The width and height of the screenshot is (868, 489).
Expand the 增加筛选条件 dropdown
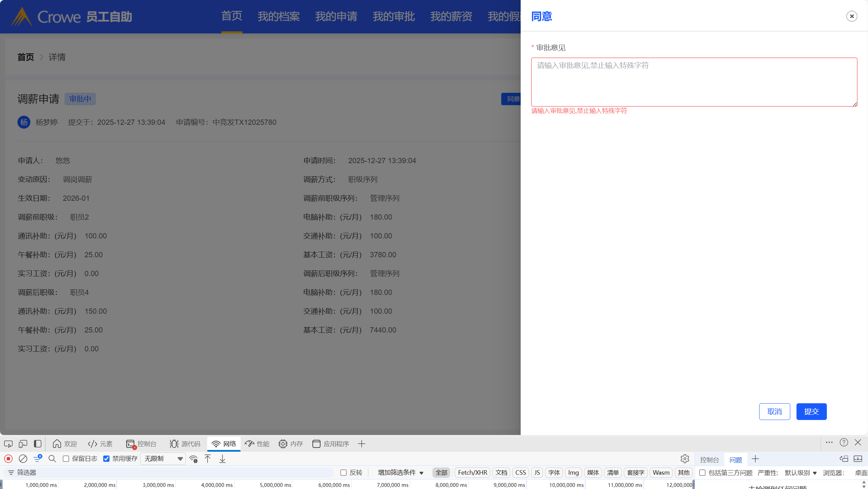[401, 473]
